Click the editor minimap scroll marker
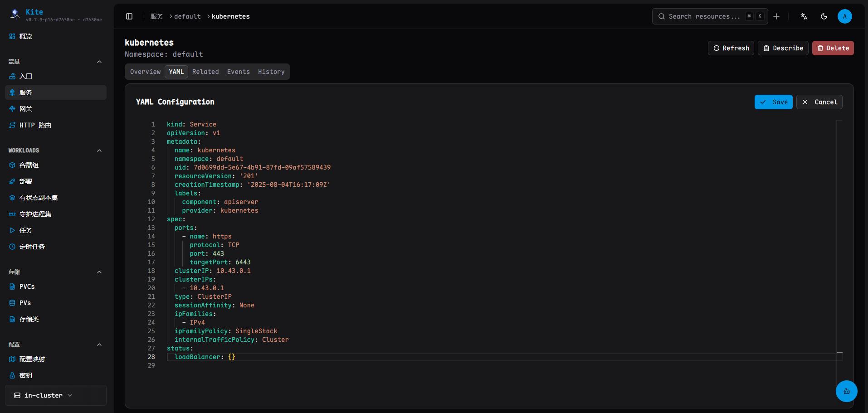Screen dimensions: 868x413 click(x=839, y=353)
